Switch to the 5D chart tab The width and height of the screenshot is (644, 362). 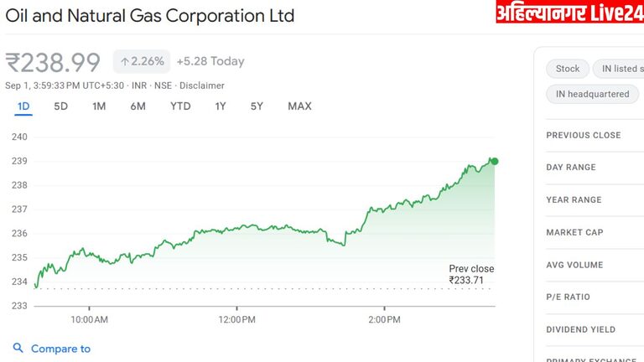click(61, 106)
